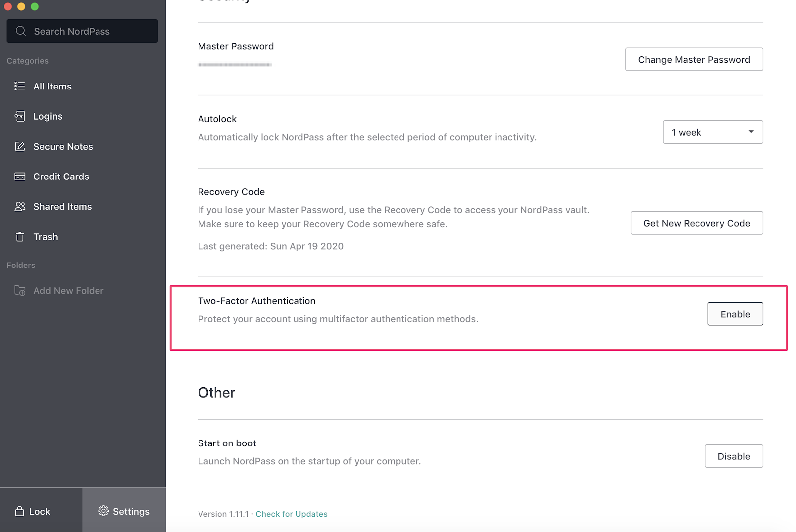Click the 'Start on boot' heading
The height and width of the screenshot is (532, 796).
(227, 443)
